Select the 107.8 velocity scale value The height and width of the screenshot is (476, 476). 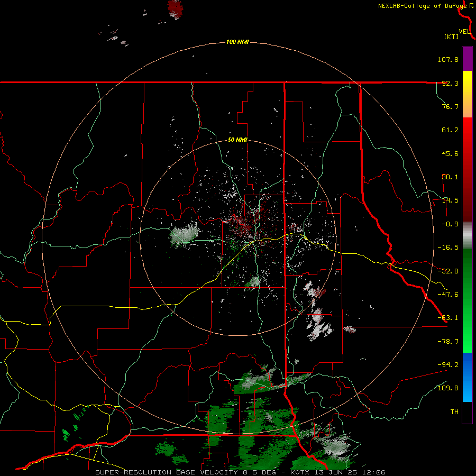(448, 59)
